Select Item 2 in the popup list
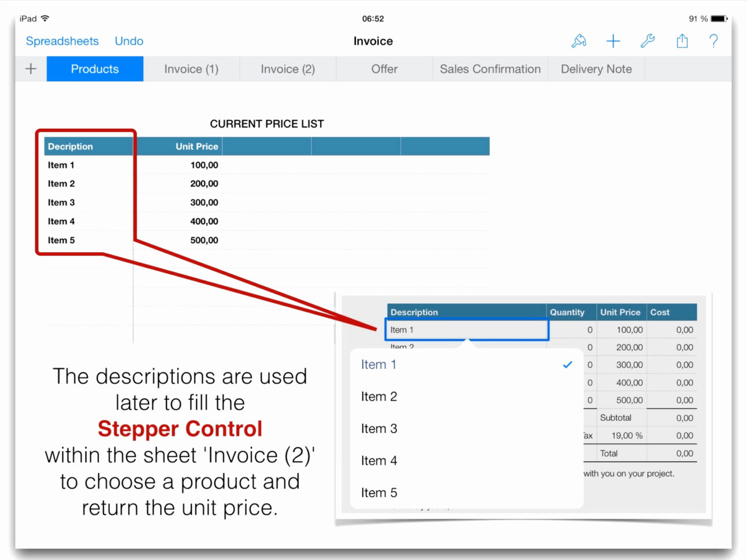Image resolution: width=747 pixels, height=560 pixels. [378, 397]
